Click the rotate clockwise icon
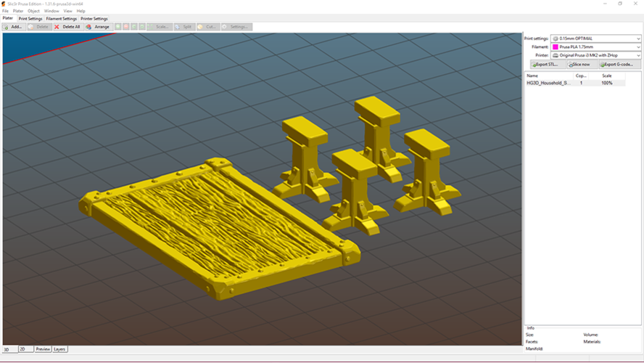This screenshot has width=644, height=363. tap(142, 27)
